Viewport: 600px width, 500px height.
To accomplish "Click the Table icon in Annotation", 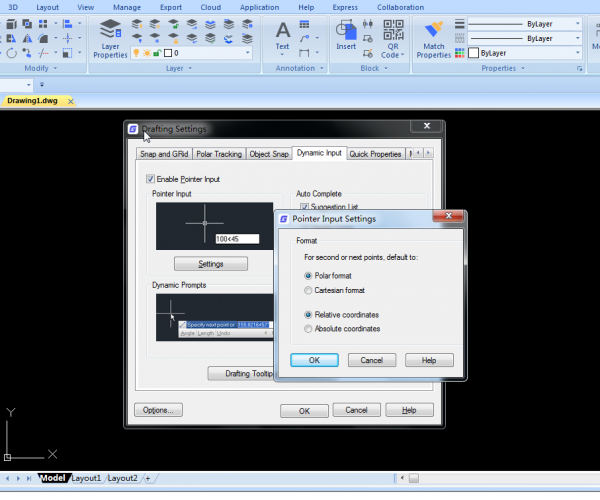I will pyautogui.click(x=304, y=24).
